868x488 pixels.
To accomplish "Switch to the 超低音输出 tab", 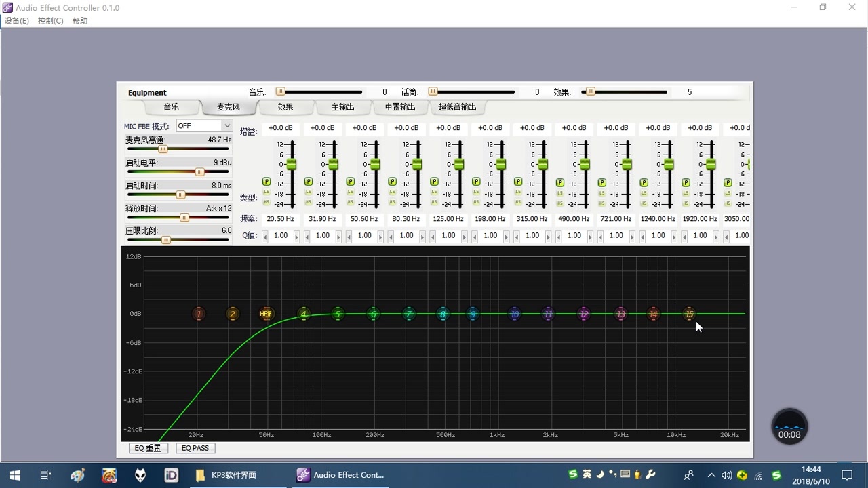I will tap(457, 107).
